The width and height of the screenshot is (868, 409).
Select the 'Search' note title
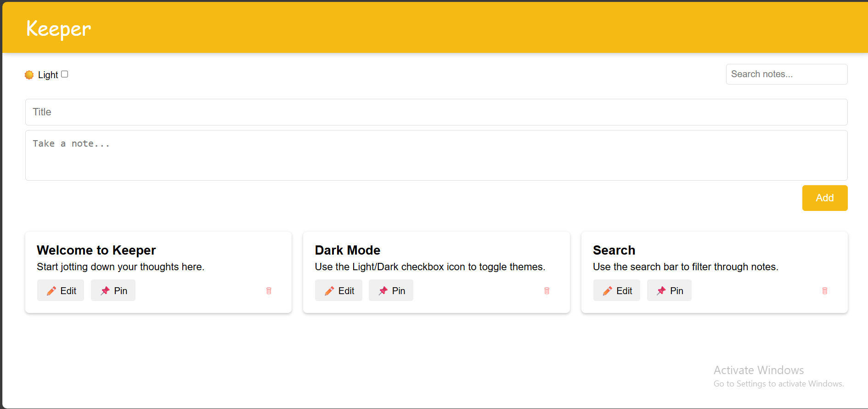click(x=614, y=250)
